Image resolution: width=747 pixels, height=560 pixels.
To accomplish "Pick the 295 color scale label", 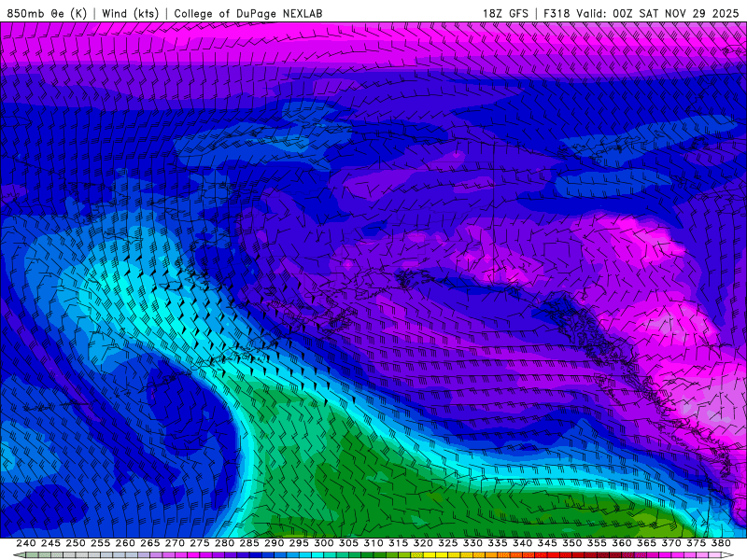I will (x=299, y=543).
